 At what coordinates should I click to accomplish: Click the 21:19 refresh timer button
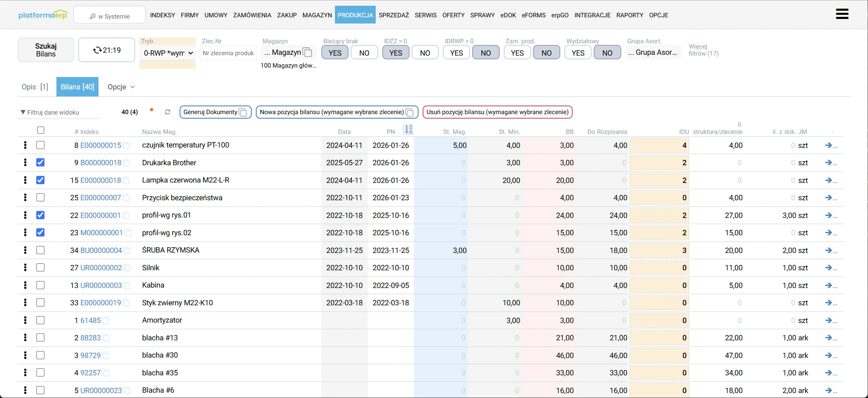pos(107,50)
